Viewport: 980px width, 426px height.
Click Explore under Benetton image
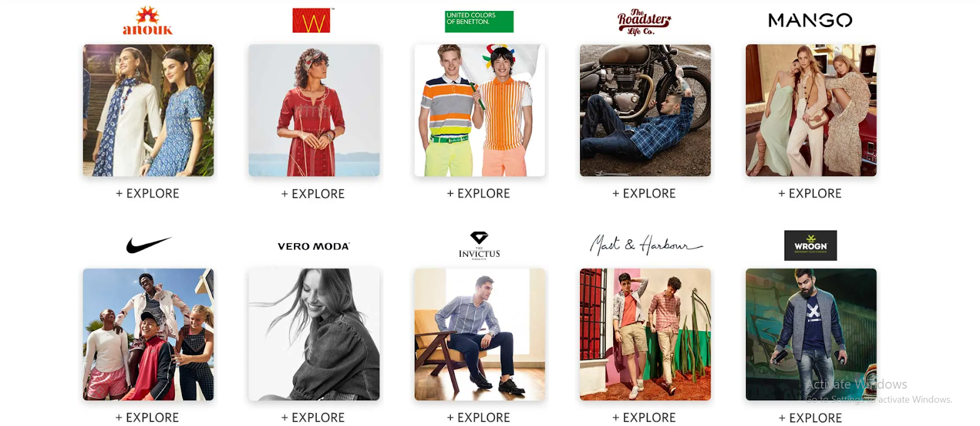coord(478,194)
